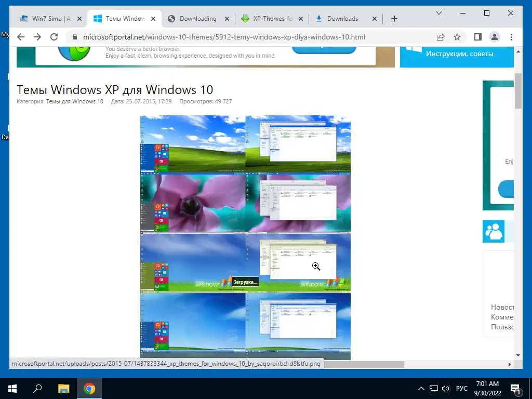Click the scroll down arrow

[518, 355]
